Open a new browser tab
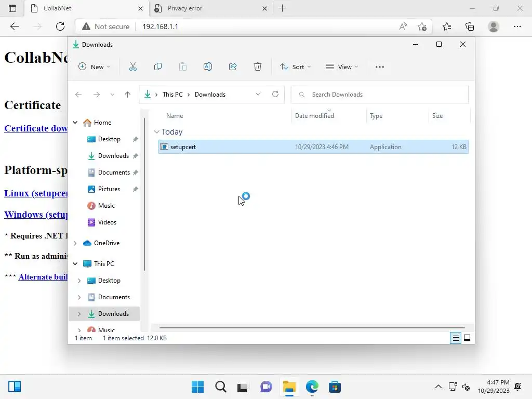532x399 pixels. 282,8
